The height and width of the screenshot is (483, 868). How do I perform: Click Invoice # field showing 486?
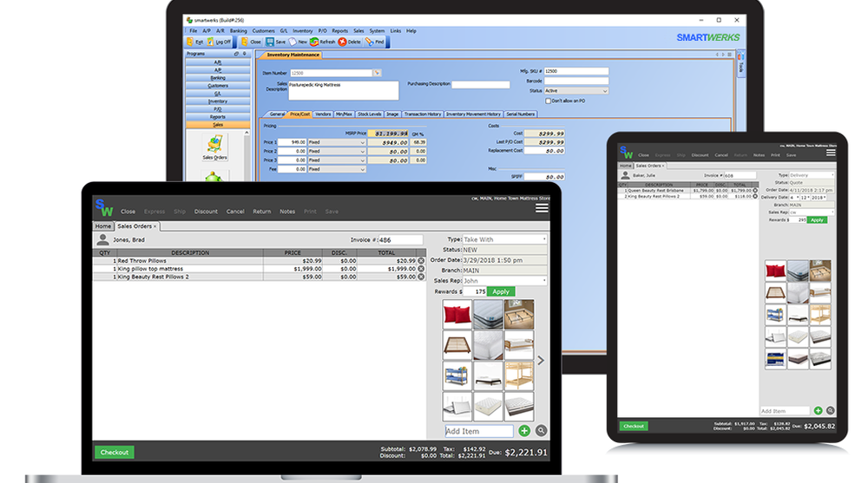399,240
